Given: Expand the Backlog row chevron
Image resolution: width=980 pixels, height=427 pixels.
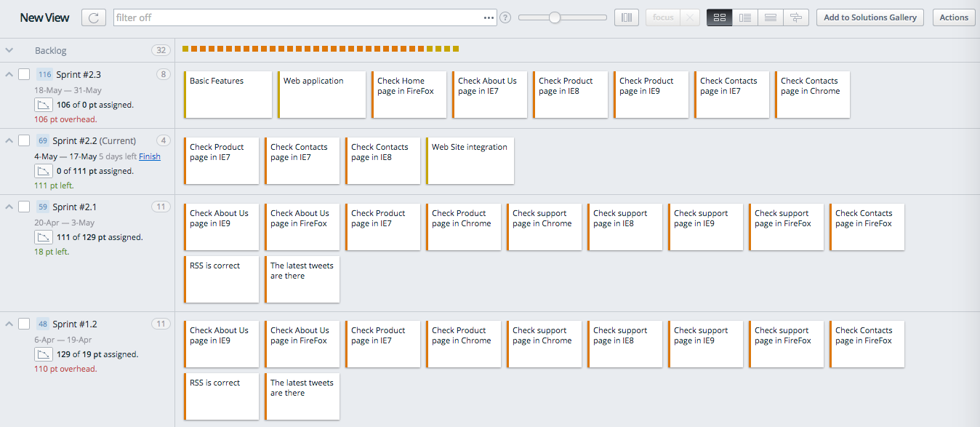Looking at the screenshot, I should tap(9, 50).
